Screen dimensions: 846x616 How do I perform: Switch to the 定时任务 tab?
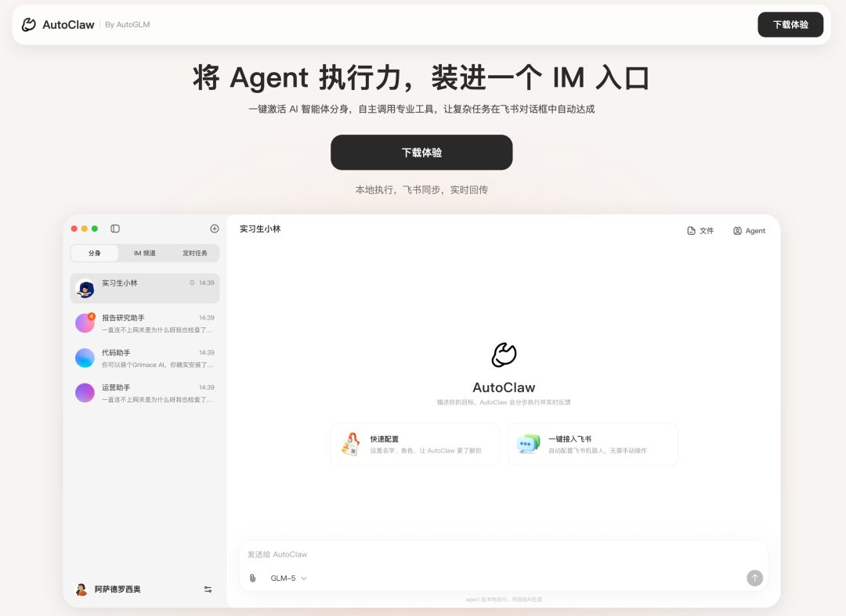pyautogui.click(x=195, y=253)
